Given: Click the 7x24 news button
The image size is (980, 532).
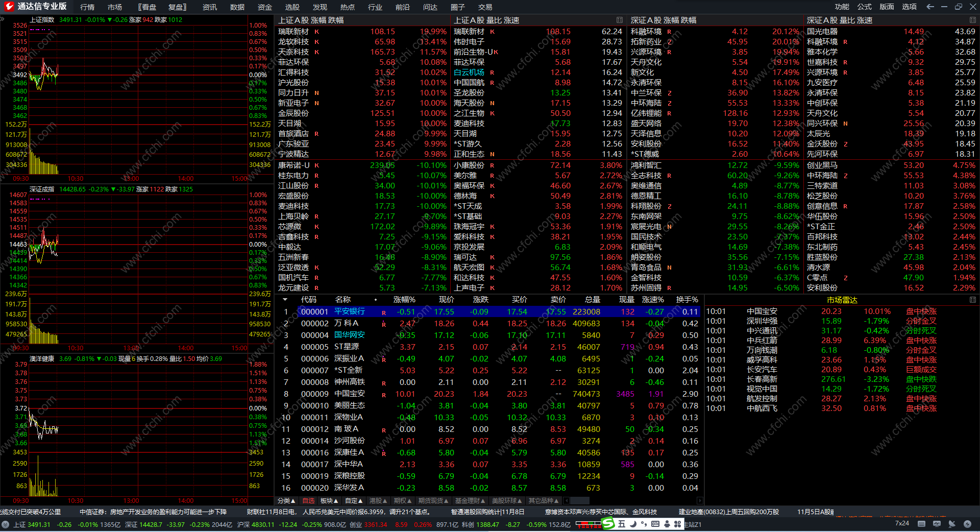Looking at the screenshot, I should (902, 523).
